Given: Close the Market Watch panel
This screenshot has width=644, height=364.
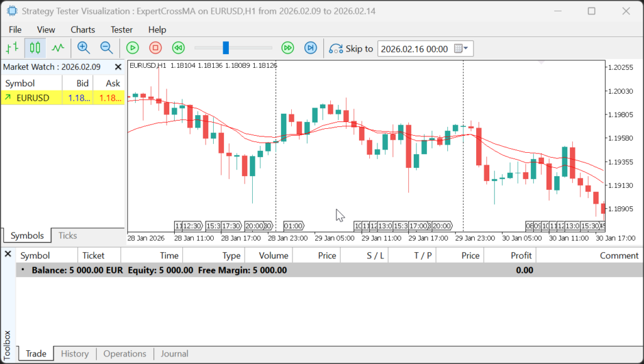Looking at the screenshot, I should pyautogui.click(x=118, y=67).
